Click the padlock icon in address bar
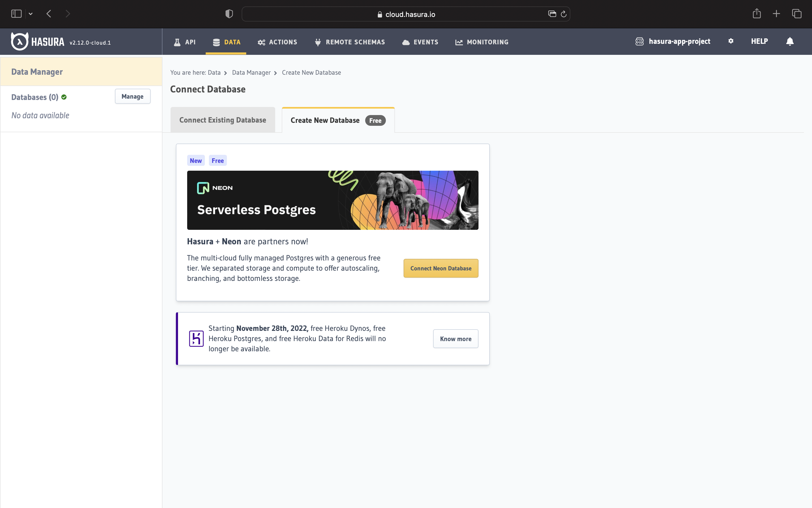 [380, 15]
